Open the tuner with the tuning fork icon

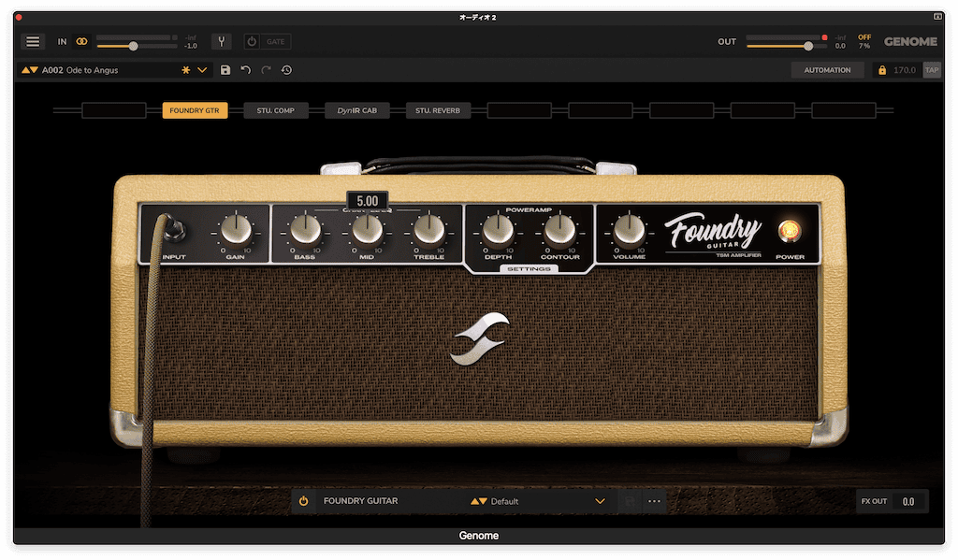click(221, 41)
